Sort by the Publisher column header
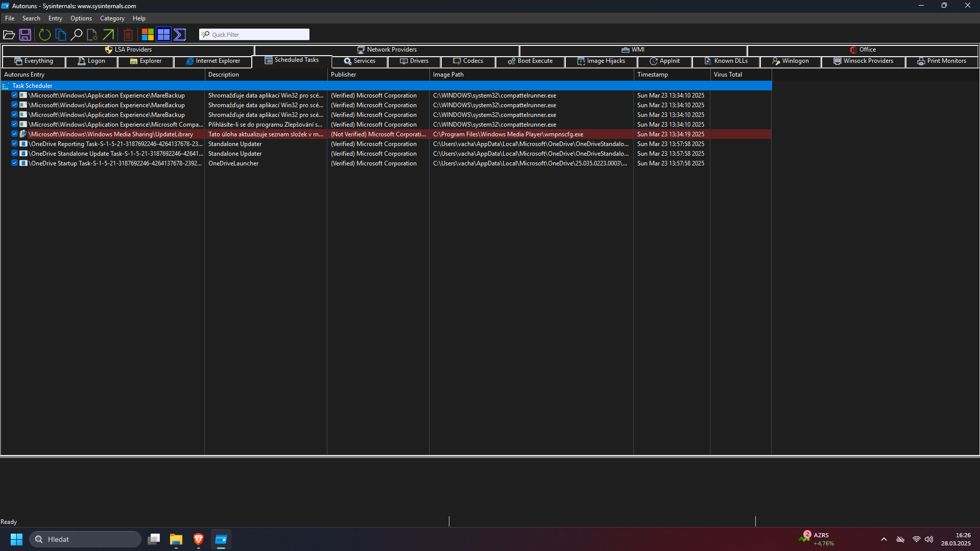Screen dimensions: 980x551 [343, 75]
